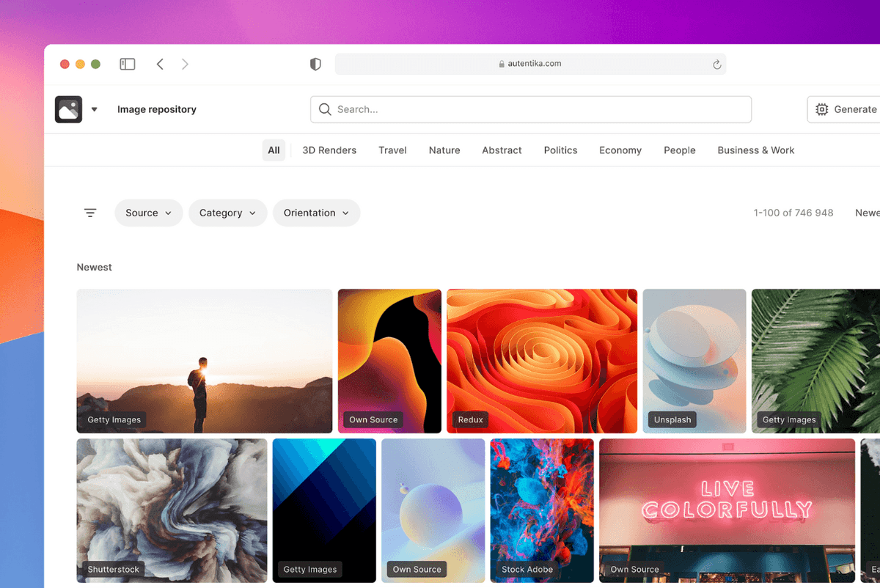Screen dimensions: 880x588
Task: Click the 1-100 of 746 948 count text
Action: pos(793,213)
